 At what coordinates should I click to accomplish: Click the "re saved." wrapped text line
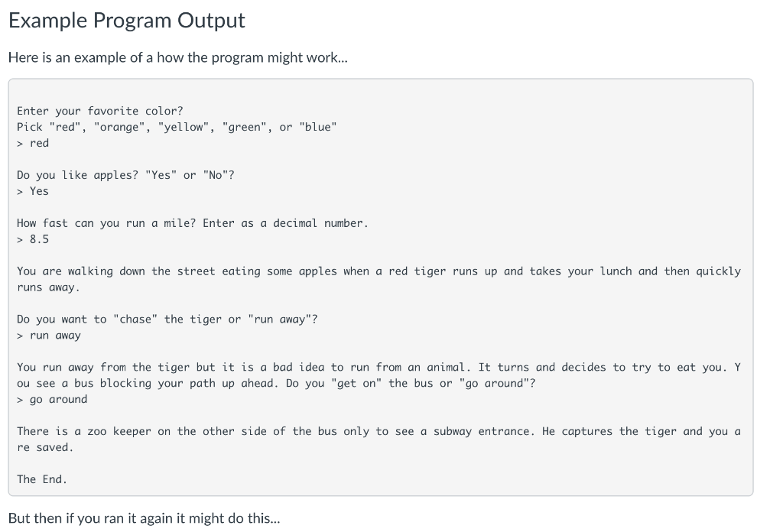tap(45, 447)
